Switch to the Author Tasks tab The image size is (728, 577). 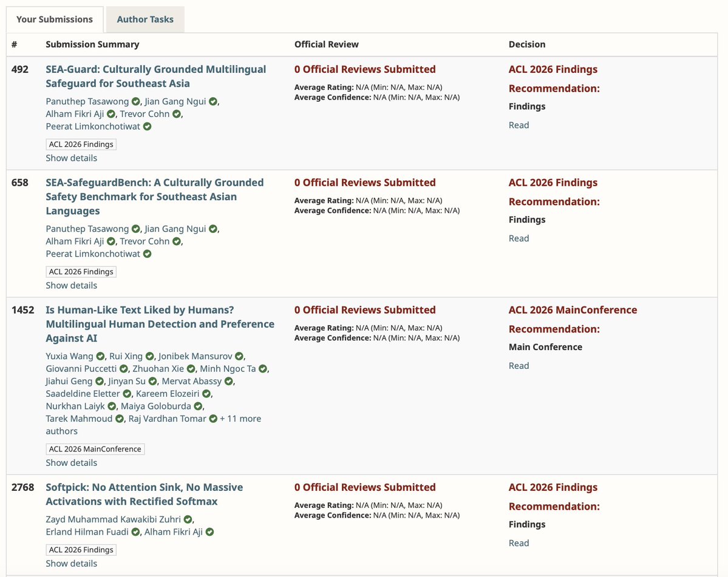(x=145, y=19)
